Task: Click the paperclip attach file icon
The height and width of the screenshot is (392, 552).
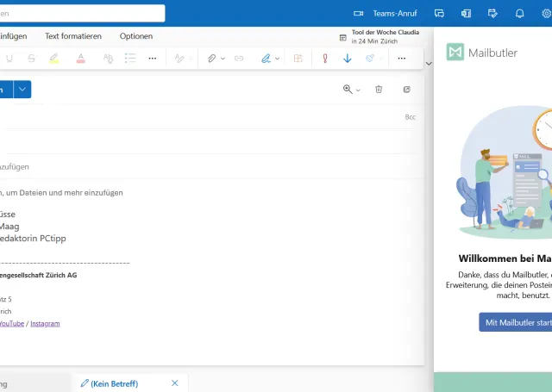Action: pyautogui.click(x=211, y=59)
